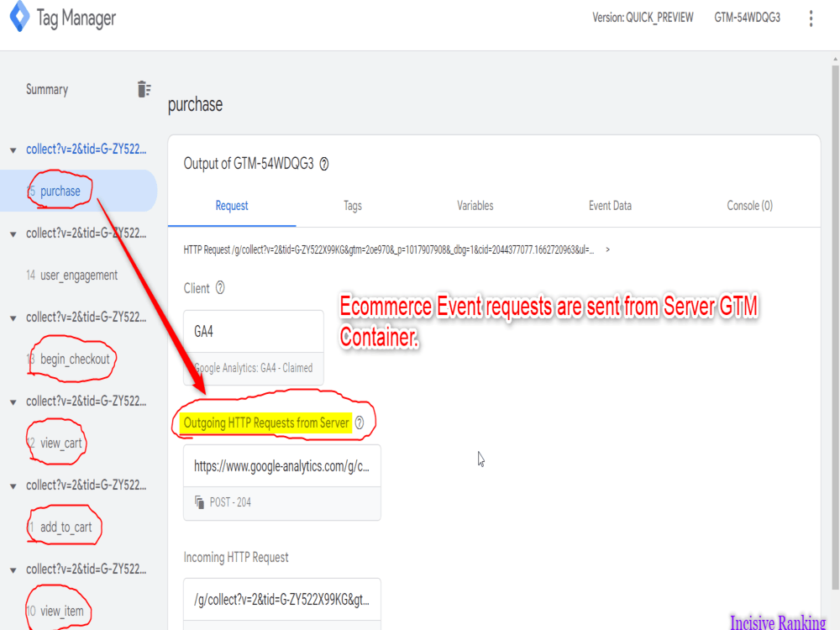This screenshot has width=840, height=630.
Task: Open the GA4 client card
Action: (254, 347)
